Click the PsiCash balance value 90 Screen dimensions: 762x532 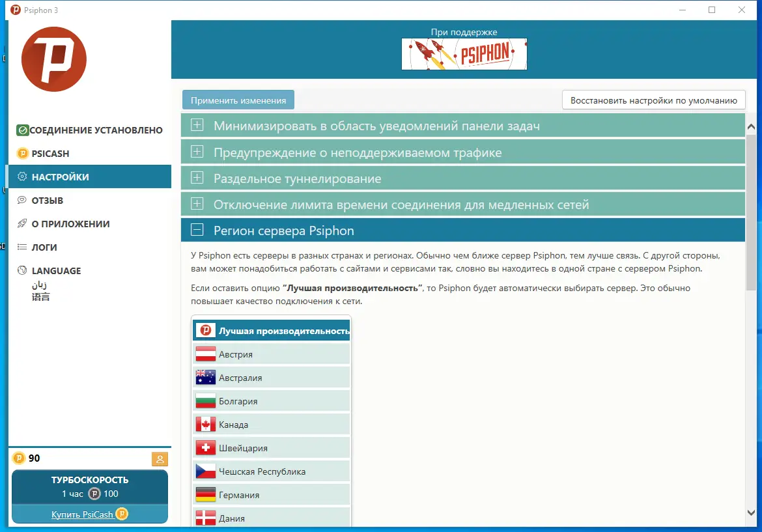click(34, 458)
